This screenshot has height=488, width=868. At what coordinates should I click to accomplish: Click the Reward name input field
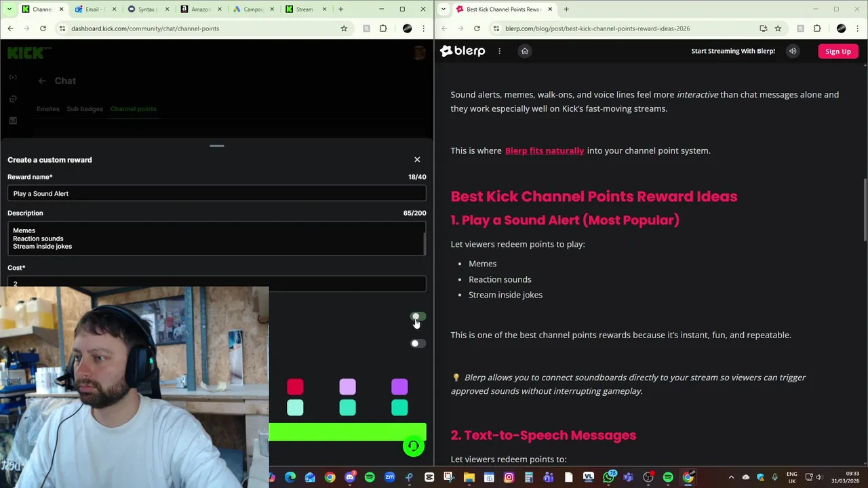tap(217, 194)
